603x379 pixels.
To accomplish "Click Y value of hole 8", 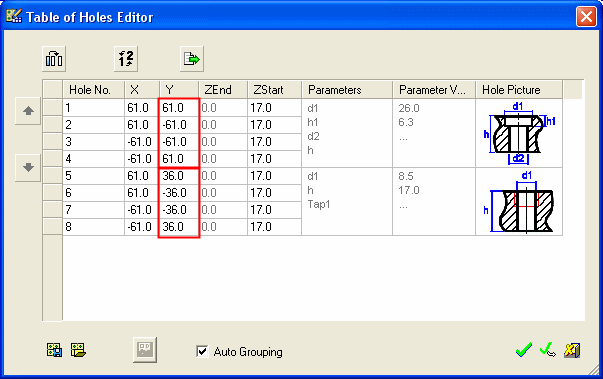I will [179, 226].
